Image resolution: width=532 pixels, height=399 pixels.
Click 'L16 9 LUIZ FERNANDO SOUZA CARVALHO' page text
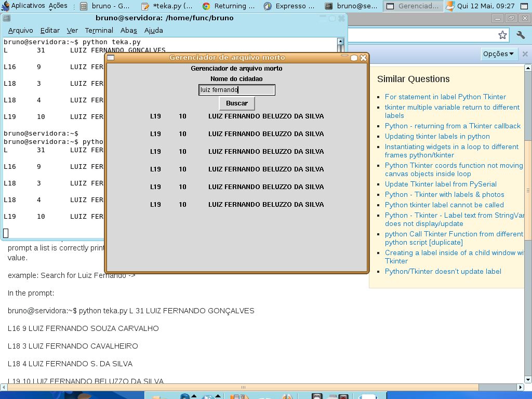83,328
